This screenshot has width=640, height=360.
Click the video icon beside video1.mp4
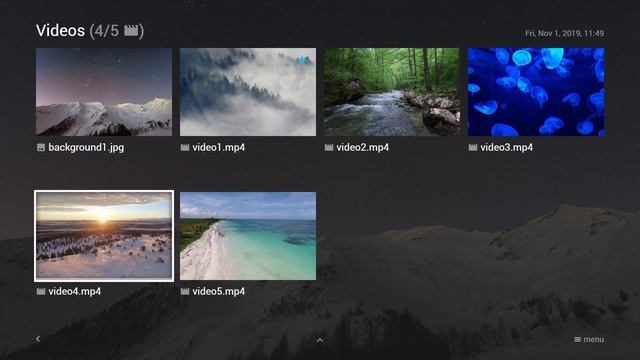pos(185,147)
